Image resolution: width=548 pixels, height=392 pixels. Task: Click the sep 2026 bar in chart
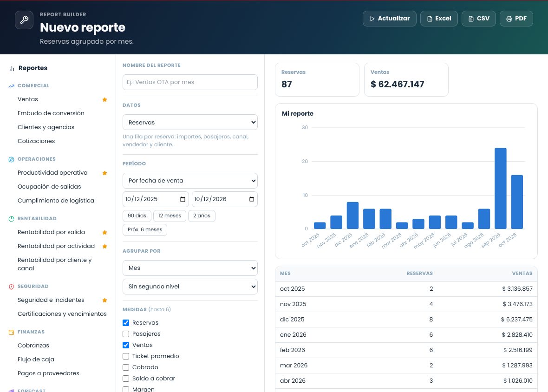[501, 189]
